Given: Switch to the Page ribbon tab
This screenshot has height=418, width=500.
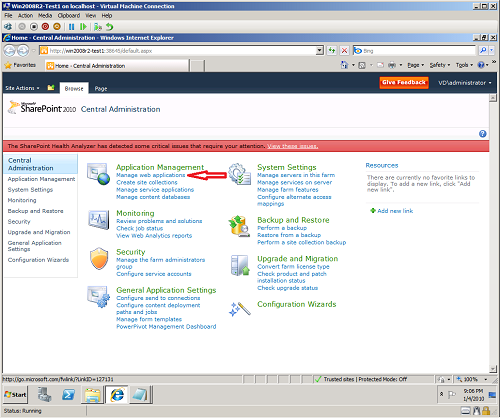Looking at the screenshot, I should pyautogui.click(x=101, y=88).
